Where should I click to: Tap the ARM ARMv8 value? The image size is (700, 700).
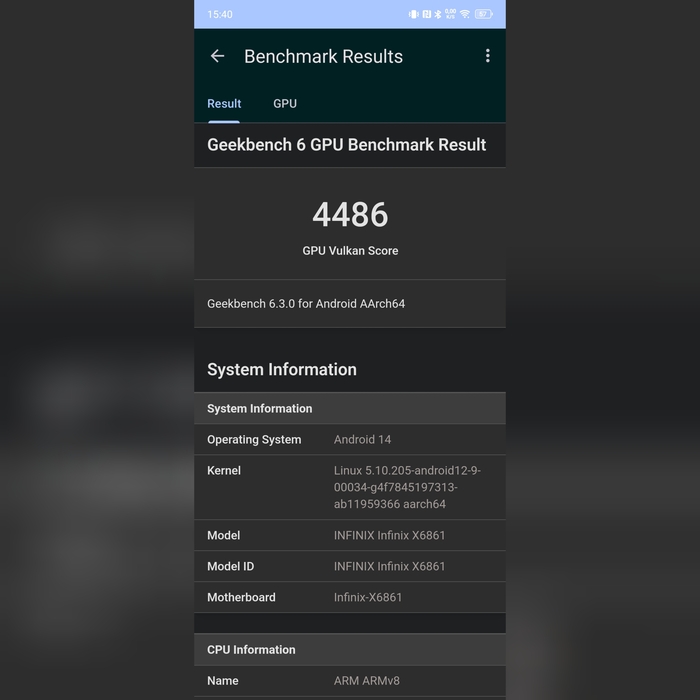[x=367, y=681]
